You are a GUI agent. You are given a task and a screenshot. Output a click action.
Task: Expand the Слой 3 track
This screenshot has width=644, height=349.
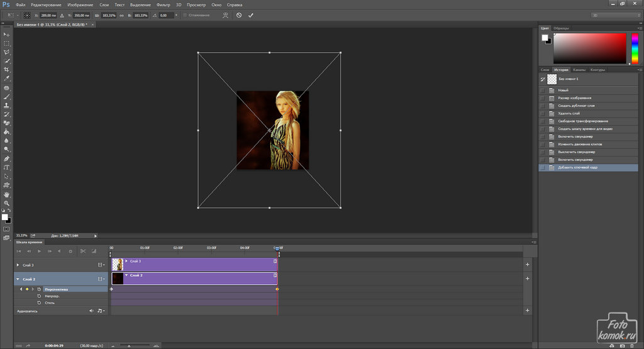pyautogui.click(x=18, y=265)
